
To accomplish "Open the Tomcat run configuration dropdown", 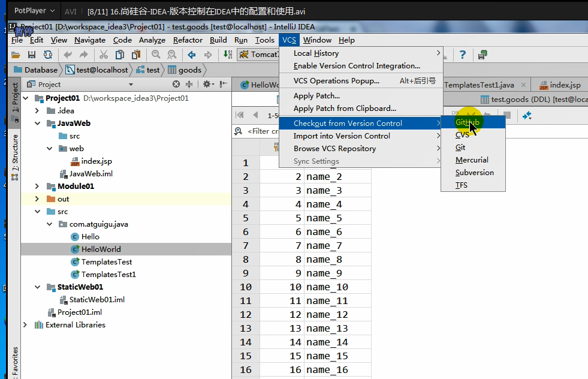I will click(x=260, y=55).
